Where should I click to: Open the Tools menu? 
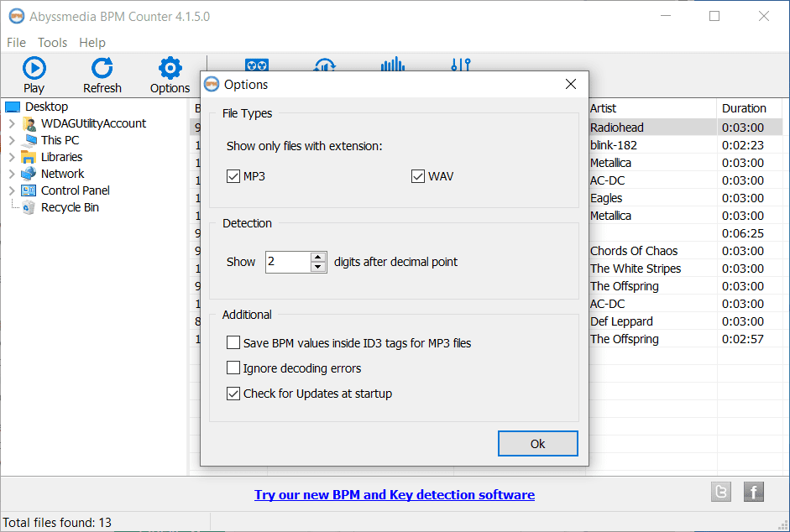tap(52, 43)
